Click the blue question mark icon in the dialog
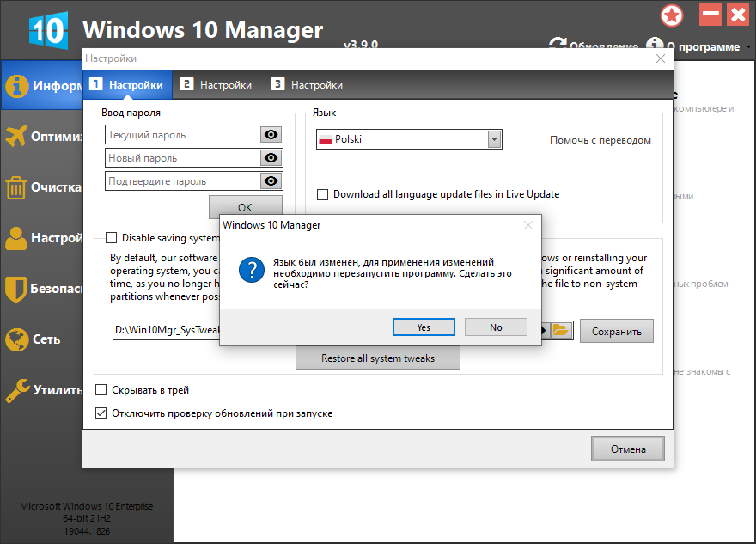756x544 pixels. (x=251, y=270)
